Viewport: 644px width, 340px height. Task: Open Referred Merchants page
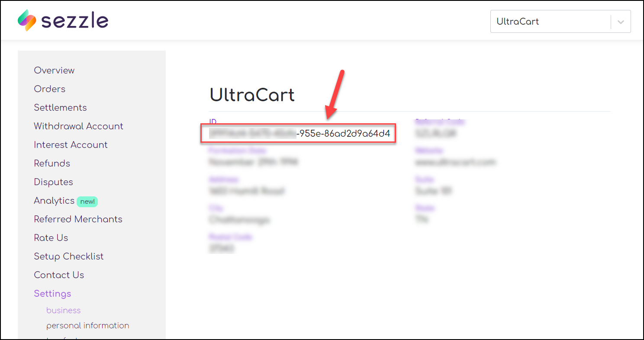(78, 219)
